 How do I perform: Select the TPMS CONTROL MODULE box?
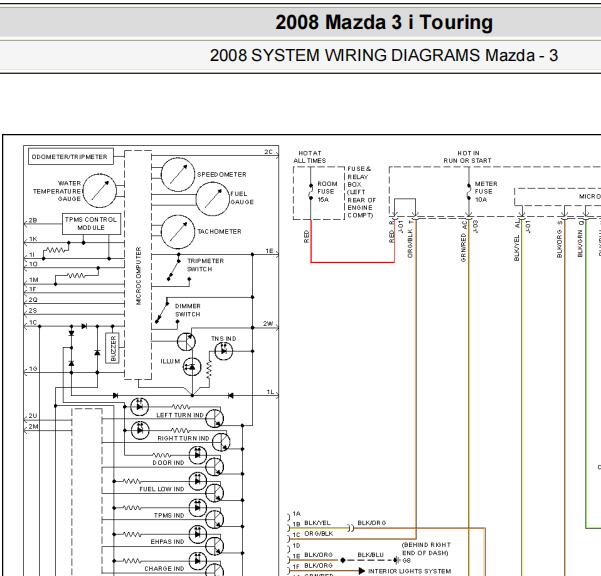pos(92,223)
